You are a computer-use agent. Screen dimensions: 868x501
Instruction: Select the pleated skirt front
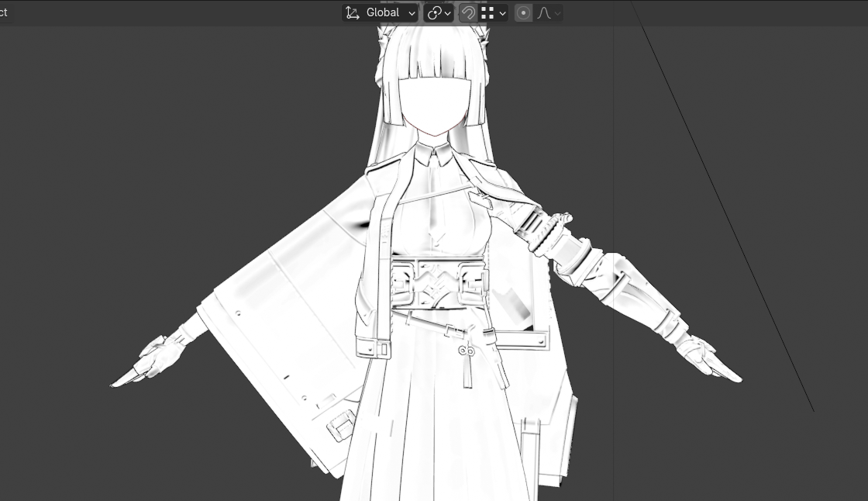click(434, 434)
